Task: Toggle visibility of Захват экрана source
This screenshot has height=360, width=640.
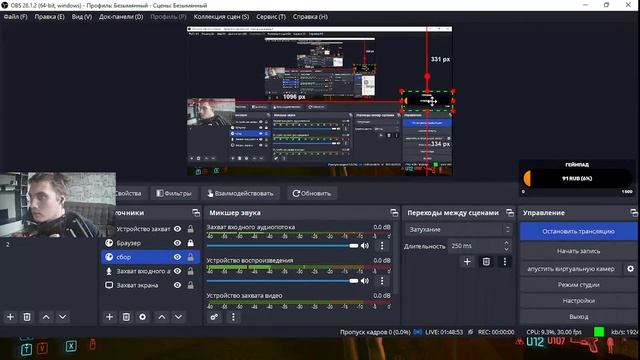Action: 177,285
